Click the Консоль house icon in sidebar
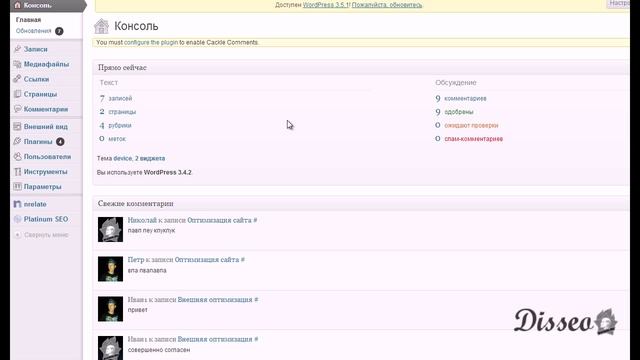The image size is (640, 360). pos(17,5)
